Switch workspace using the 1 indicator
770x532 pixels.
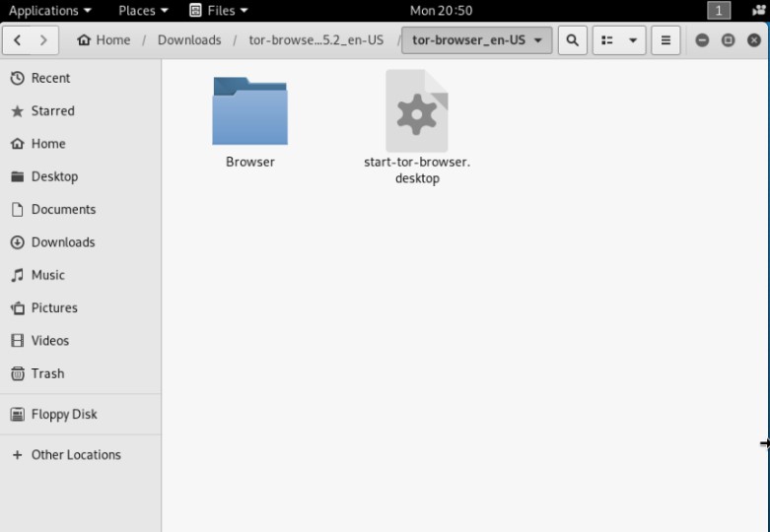[719, 10]
